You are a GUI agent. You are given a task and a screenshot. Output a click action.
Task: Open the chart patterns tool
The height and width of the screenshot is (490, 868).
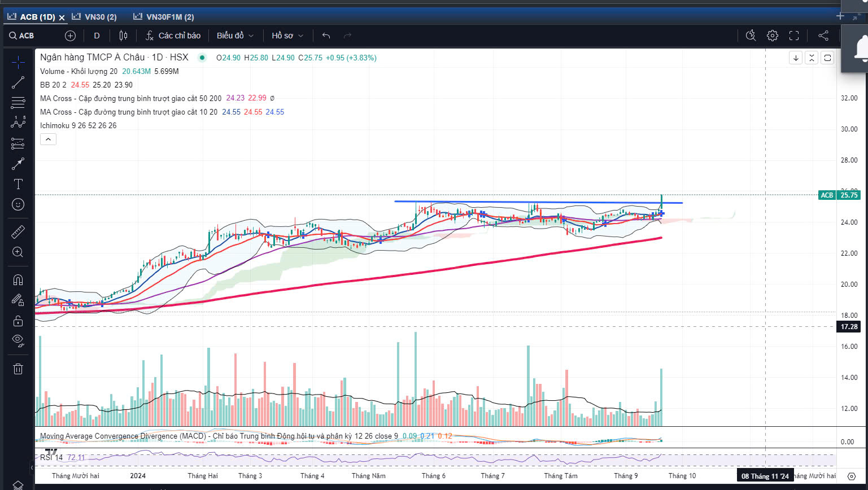click(18, 123)
